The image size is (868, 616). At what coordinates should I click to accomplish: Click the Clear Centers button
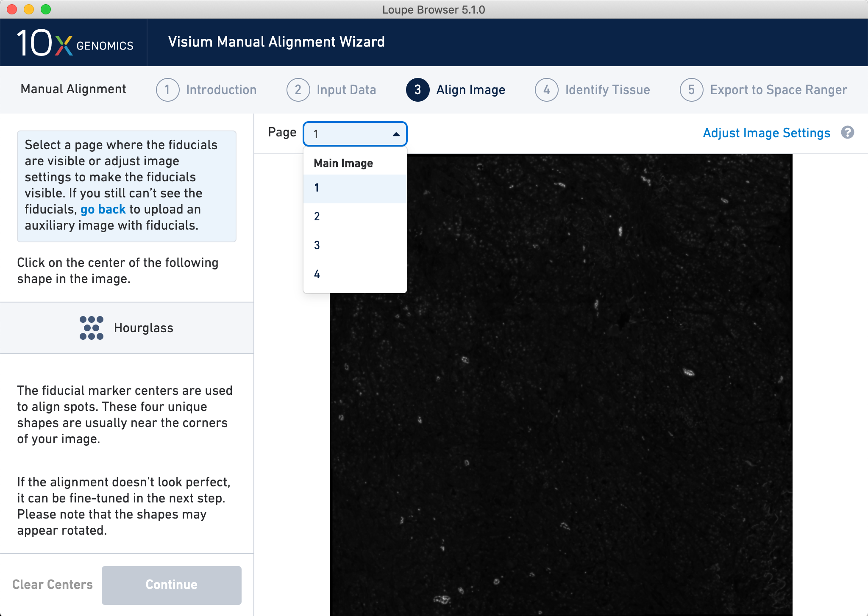53,585
